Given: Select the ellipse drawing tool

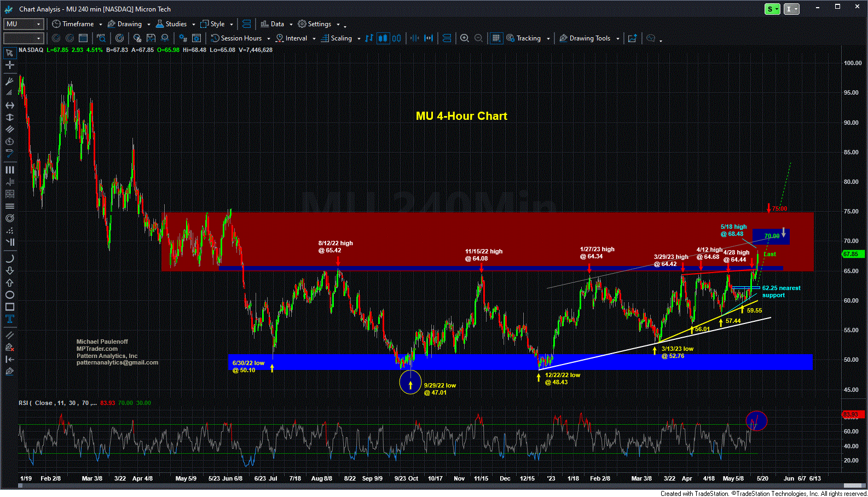Looking at the screenshot, I should point(9,294).
